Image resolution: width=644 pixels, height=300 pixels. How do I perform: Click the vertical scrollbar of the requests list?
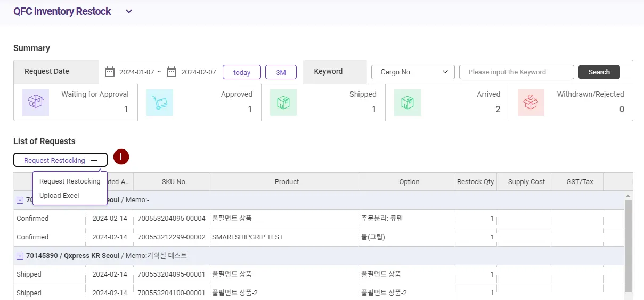click(629, 245)
